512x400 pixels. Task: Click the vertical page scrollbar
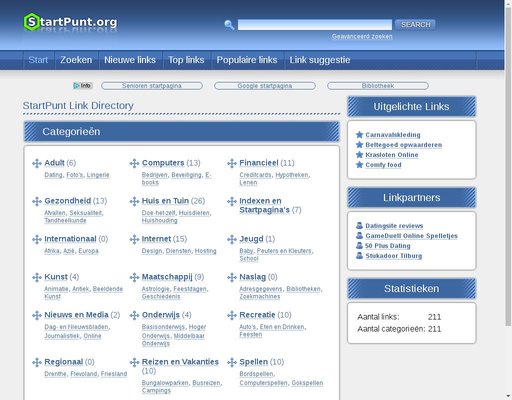[508, 167]
